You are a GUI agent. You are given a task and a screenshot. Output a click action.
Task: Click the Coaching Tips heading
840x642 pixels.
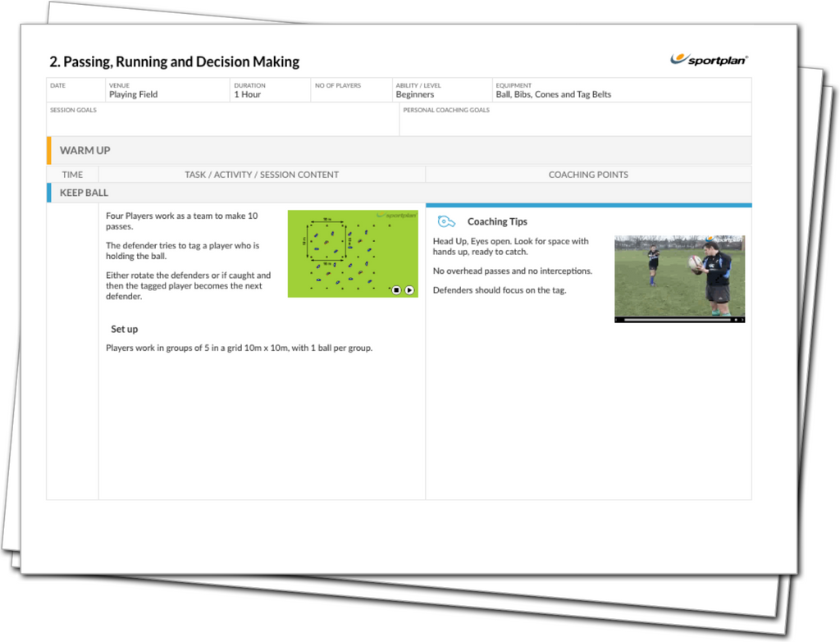497,221
